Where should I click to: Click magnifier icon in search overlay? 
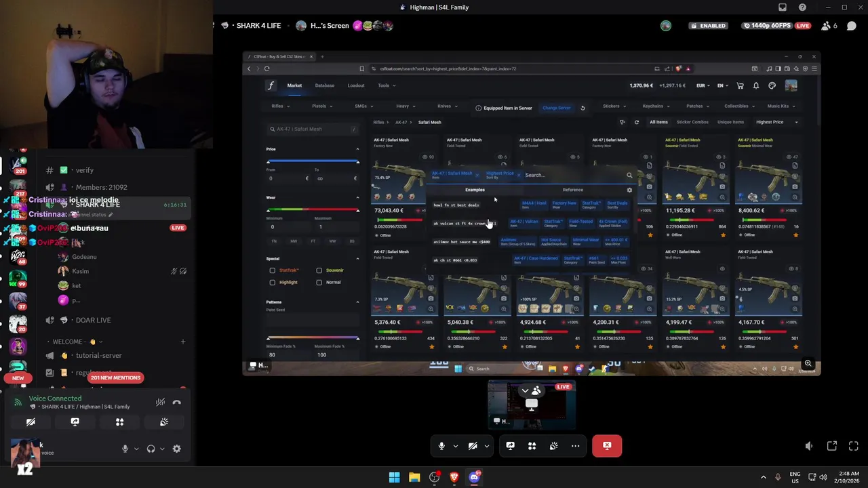pos(629,176)
